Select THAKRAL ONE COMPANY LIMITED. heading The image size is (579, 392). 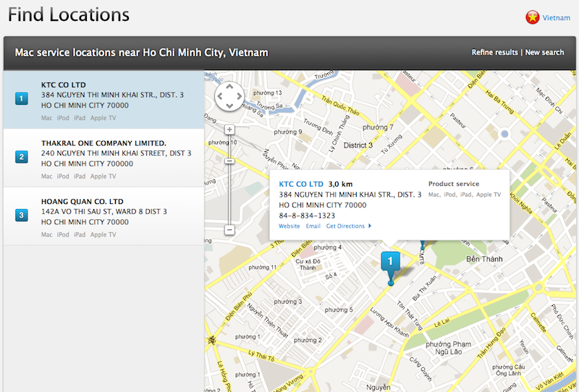[x=103, y=143]
